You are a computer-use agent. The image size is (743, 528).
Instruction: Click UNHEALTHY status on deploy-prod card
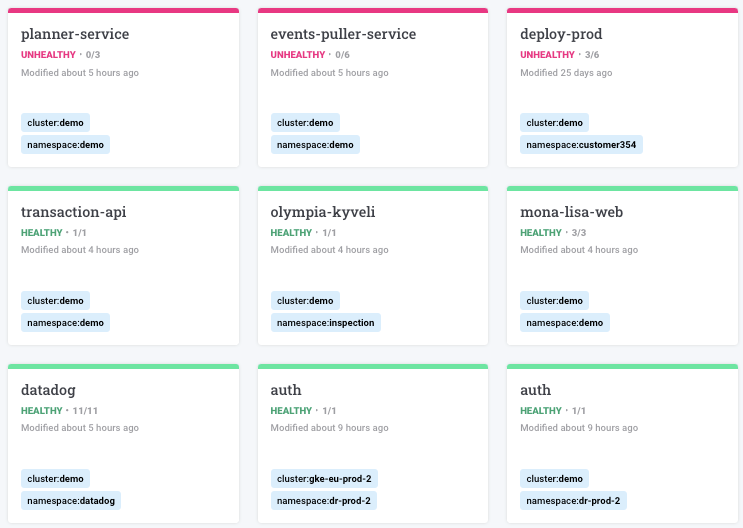pyautogui.click(x=547, y=55)
